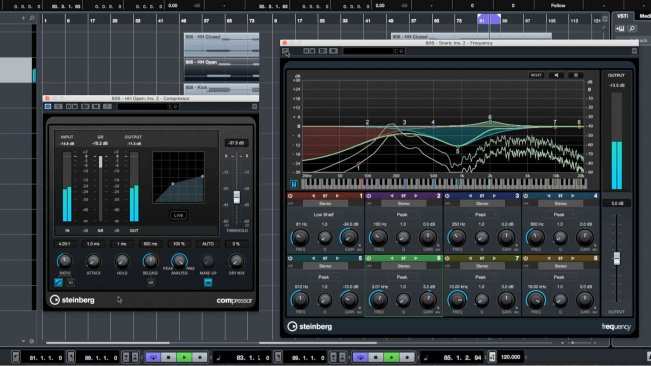
Task: Open band 7 Stereo processing dropdown
Action: point(482,266)
